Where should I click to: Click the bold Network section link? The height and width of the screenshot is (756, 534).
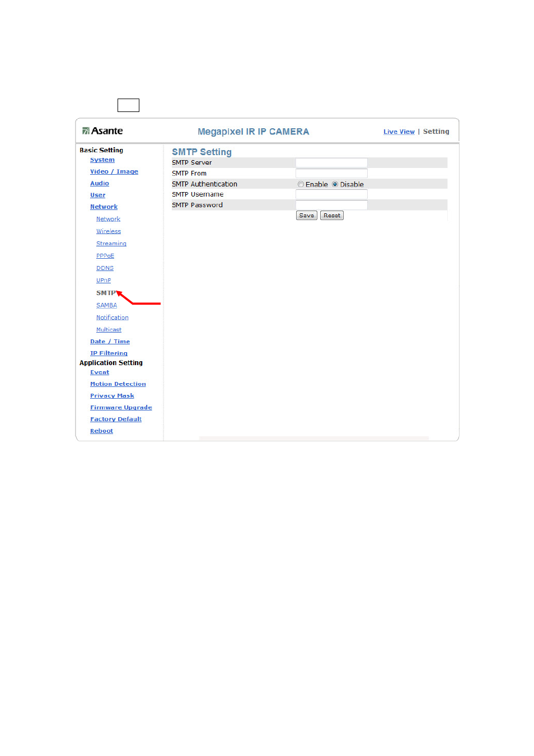(104, 207)
